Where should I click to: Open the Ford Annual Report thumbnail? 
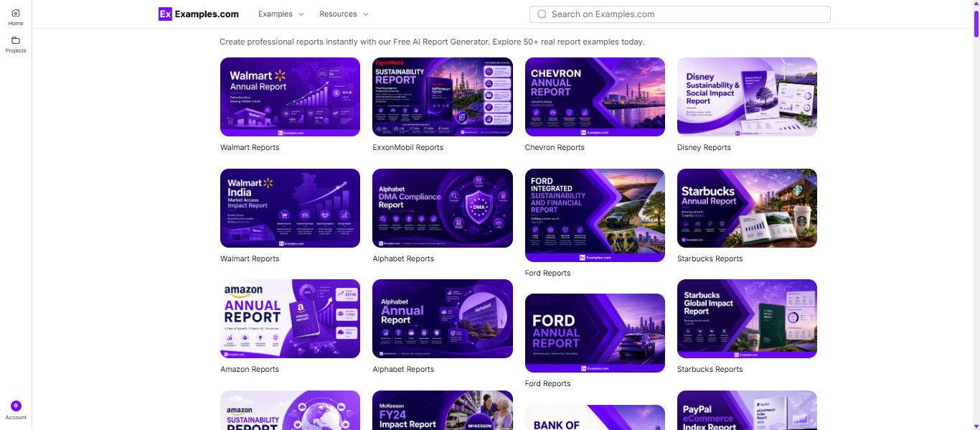point(595,333)
